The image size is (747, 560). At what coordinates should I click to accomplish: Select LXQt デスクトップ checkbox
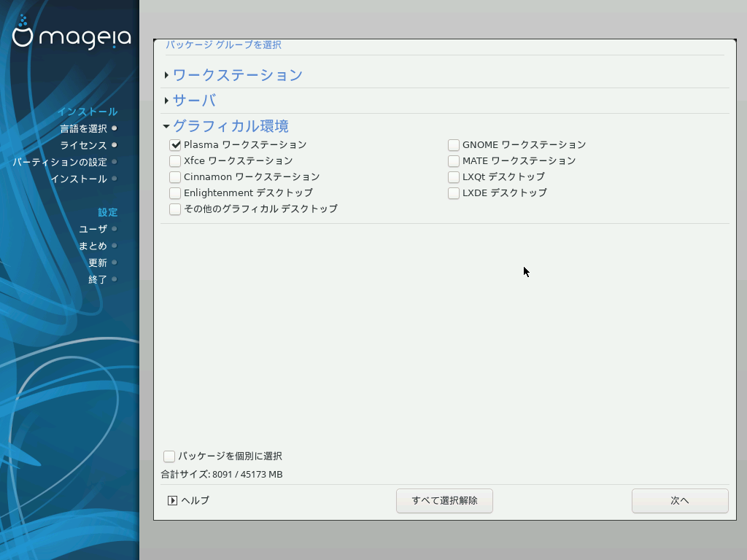point(454,177)
